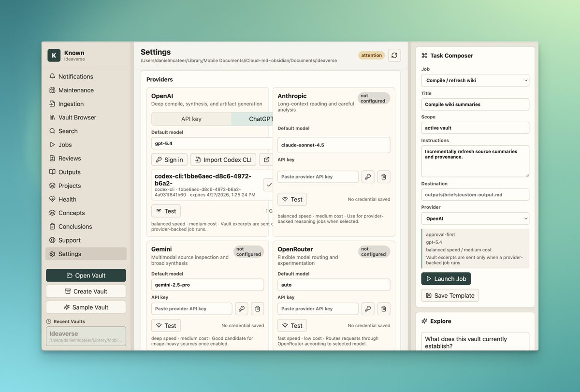Click Import Codex CLI button

click(223, 160)
